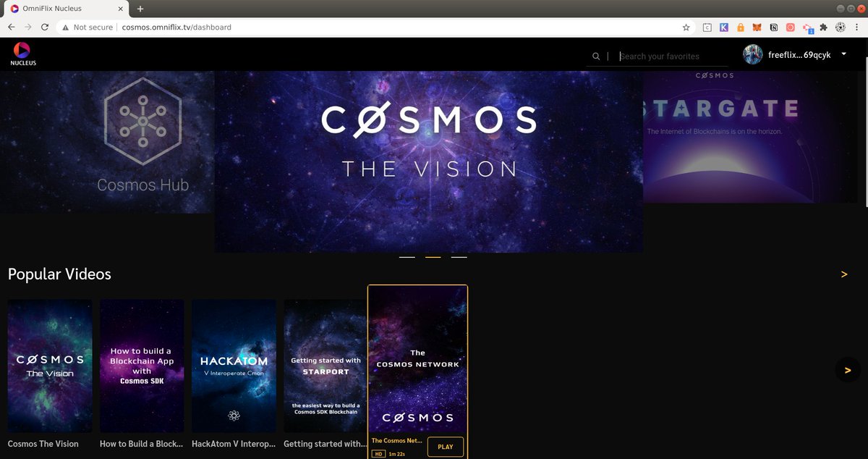This screenshot has width=868, height=459.
Task: Open extension with blue badge 1
Action: 807,28
